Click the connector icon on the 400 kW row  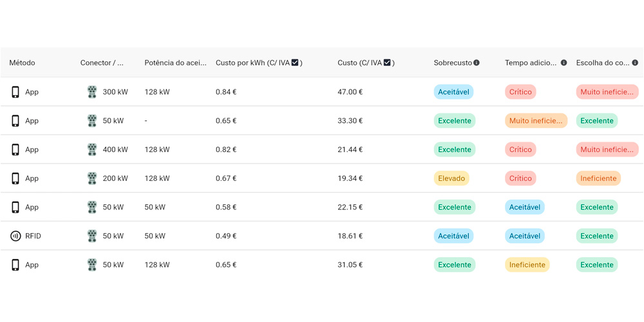pos(92,149)
